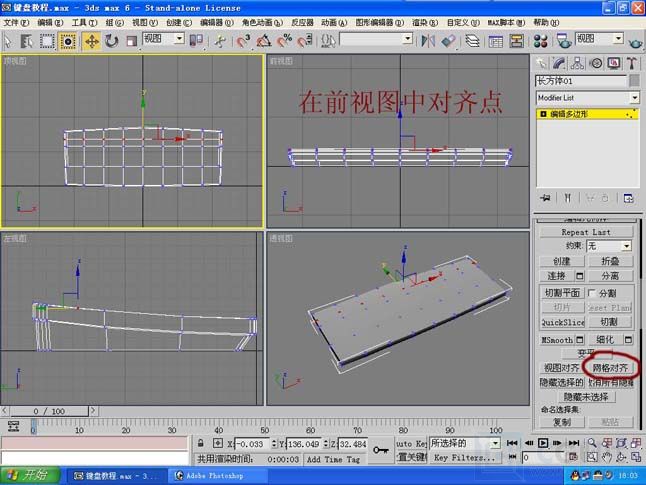Click the Play Animation button
Screen dimensions: 646x485
point(543,443)
